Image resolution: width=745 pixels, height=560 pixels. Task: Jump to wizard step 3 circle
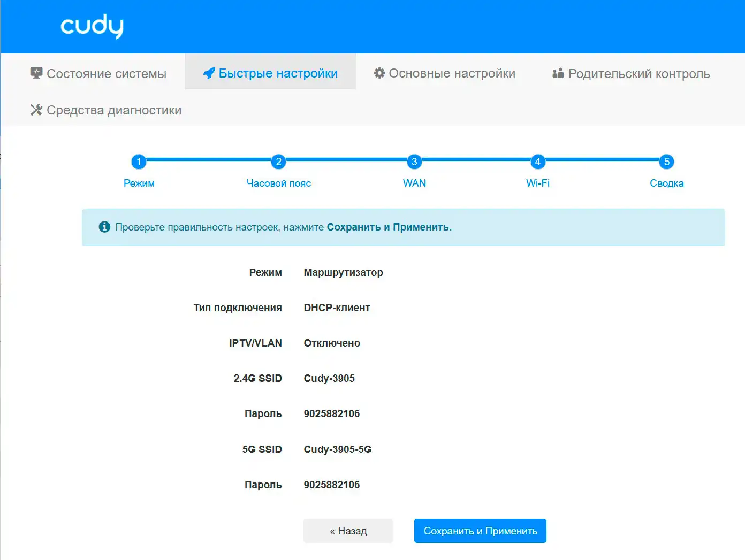[414, 162]
